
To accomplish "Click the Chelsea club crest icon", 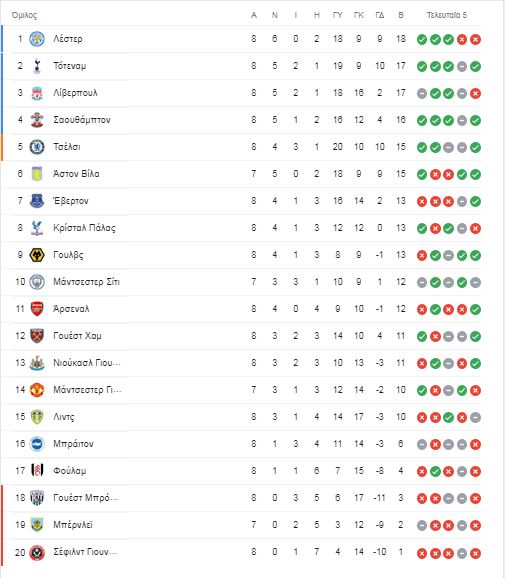I will point(37,147).
